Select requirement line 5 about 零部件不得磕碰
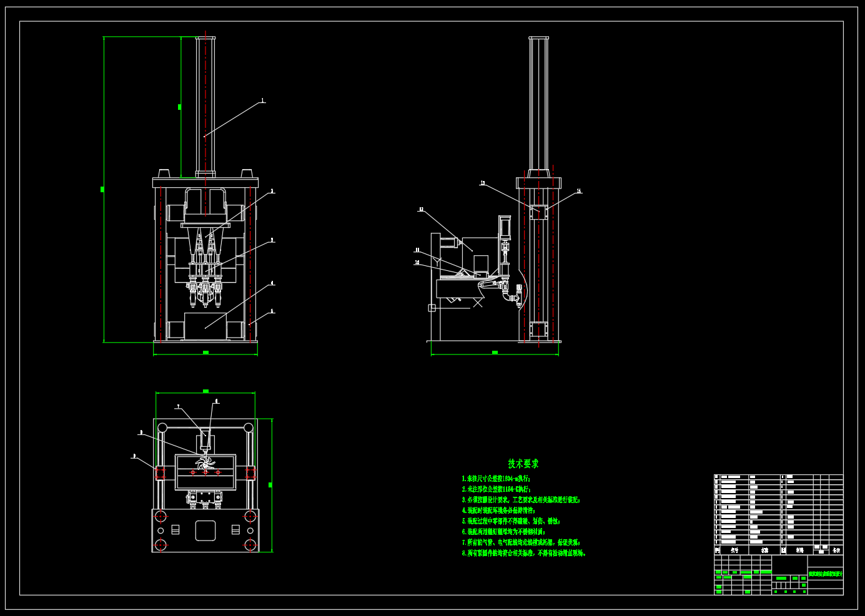 (x=511, y=521)
